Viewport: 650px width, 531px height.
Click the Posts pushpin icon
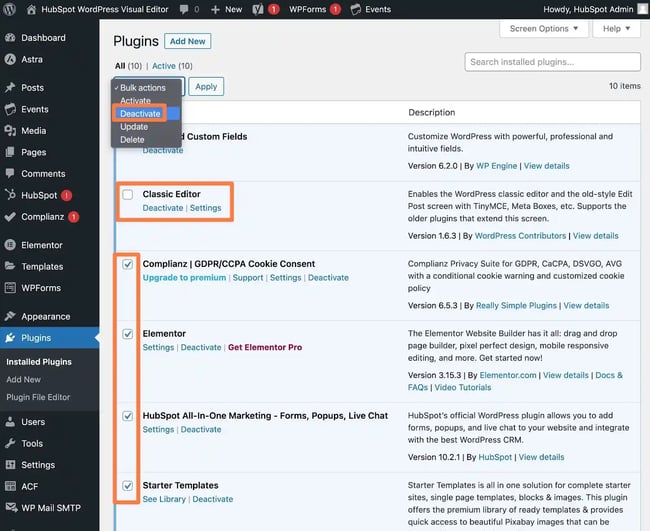point(10,87)
